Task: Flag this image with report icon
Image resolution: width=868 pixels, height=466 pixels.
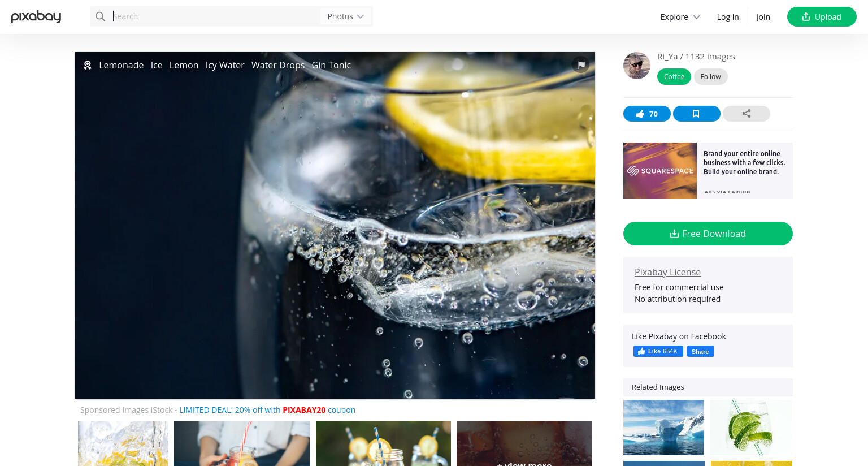Action: pos(580,64)
